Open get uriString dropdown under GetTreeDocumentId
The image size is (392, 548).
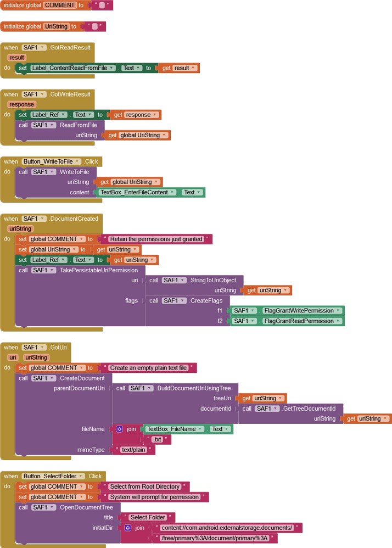pyautogui.click(x=373, y=419)
